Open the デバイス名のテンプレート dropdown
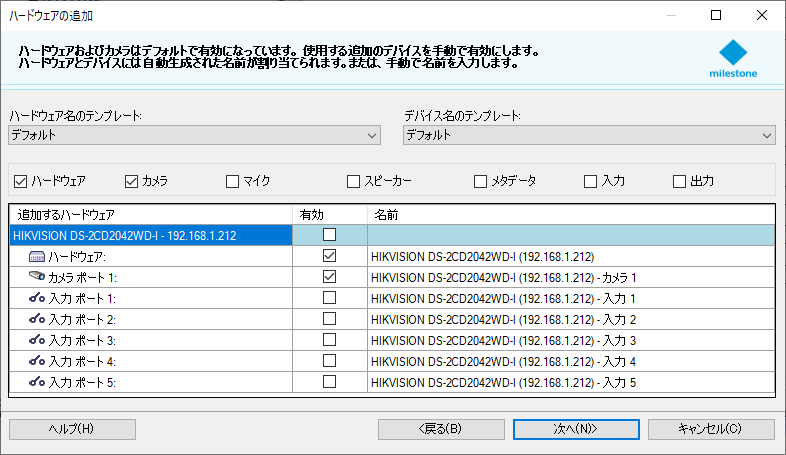Viewport: 786px width, 455px height. [589, 135]
